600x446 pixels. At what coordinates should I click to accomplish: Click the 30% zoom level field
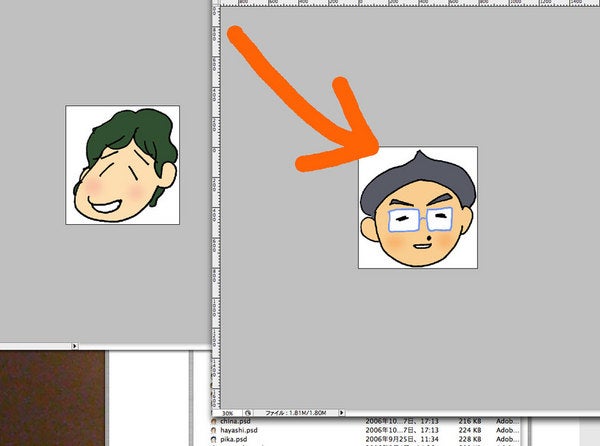click(x=228, y=411)
